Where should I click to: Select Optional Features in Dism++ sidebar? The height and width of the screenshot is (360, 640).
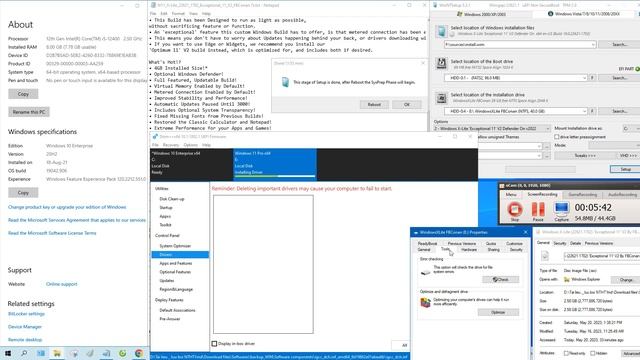pyautogui.click(x=175, y=272)
